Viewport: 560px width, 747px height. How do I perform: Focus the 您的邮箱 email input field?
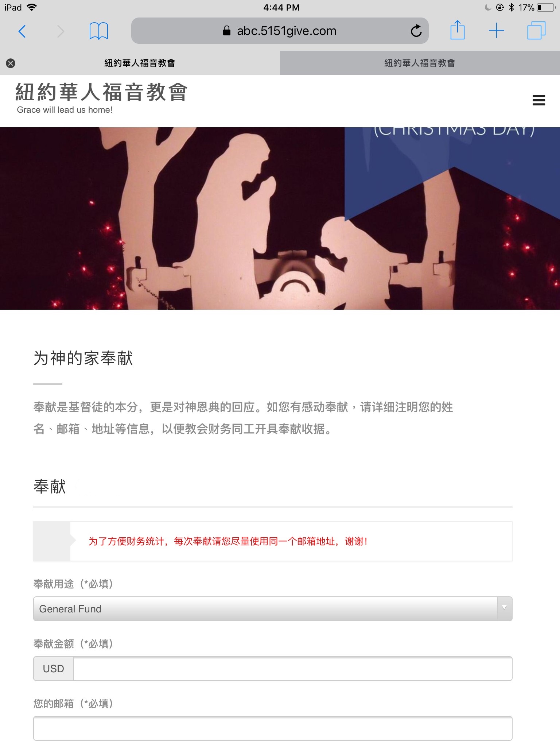(273, 728)
